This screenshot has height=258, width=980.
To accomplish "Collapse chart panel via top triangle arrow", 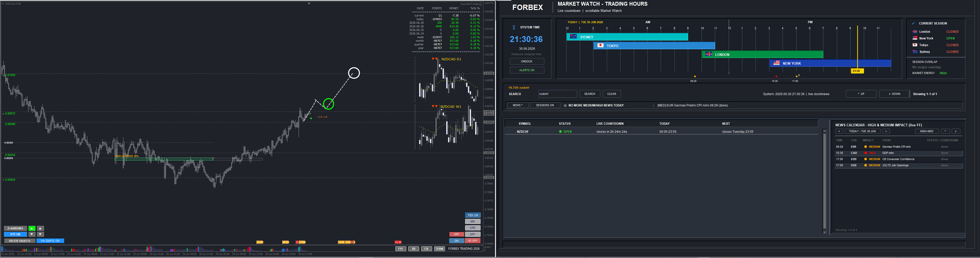I will pyautogui.click(x=309, y=4).
